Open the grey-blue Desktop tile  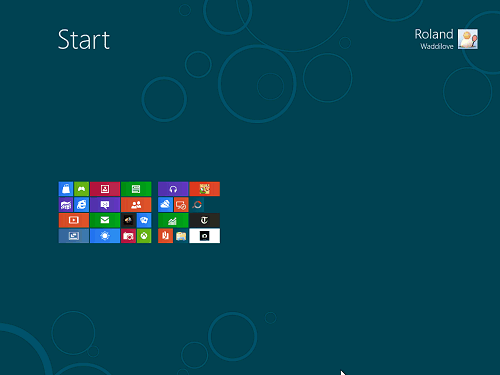(74, 236)
